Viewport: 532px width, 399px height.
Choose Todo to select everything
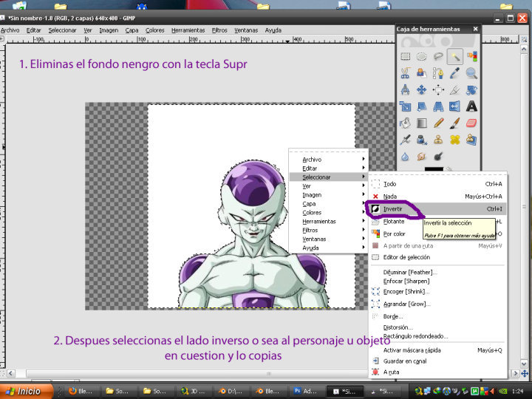tap(437, 184)
